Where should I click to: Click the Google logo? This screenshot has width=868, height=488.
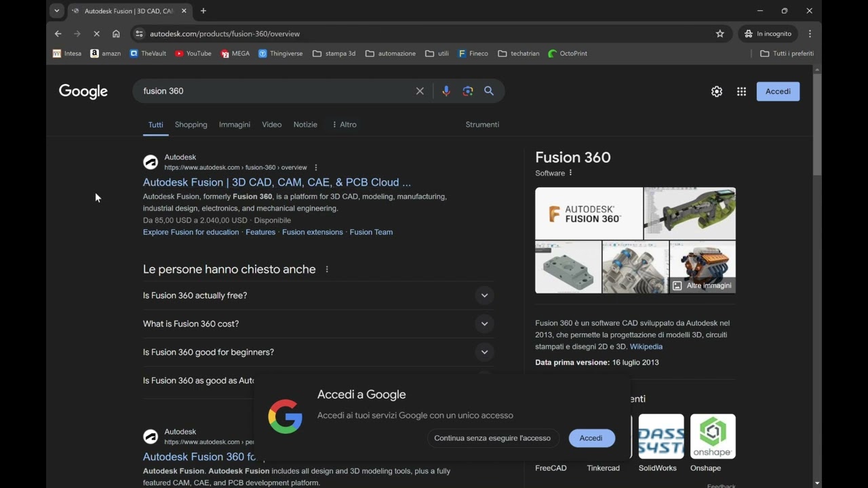click(83, 91)
